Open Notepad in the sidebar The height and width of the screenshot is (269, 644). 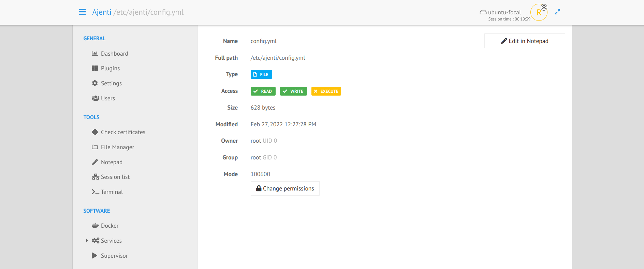pyautogui.click(x=112, y=162)
